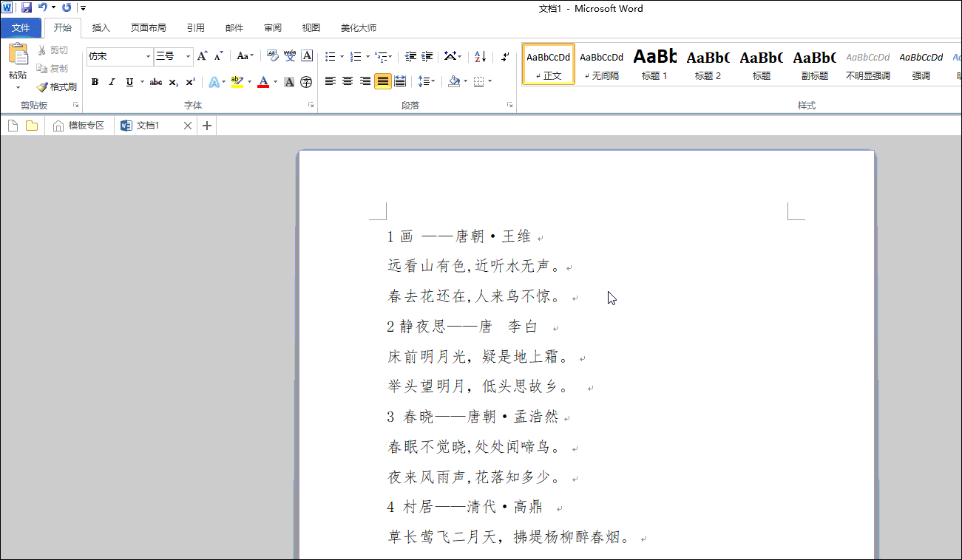
Task: Activate the Format Painter tool
Action: [x=57, y=86]
